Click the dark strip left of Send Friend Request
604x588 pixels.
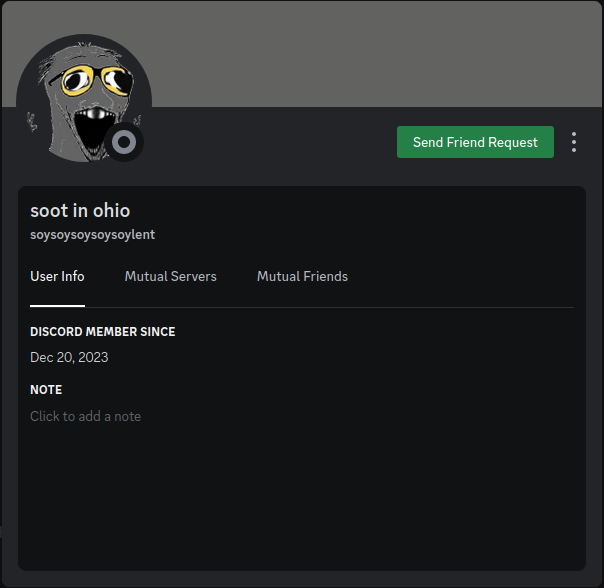click(x=270, y=142)
